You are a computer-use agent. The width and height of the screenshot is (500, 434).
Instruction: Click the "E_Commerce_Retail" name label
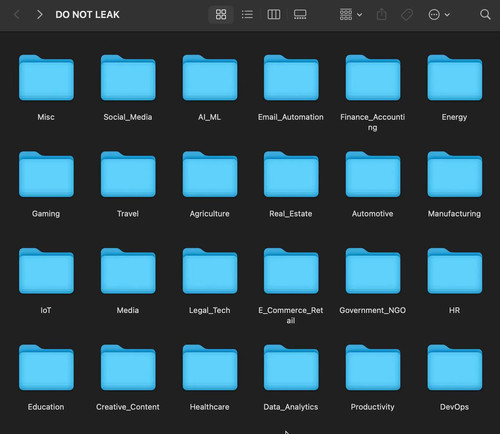pyautogui.click(x=291, y=315)
